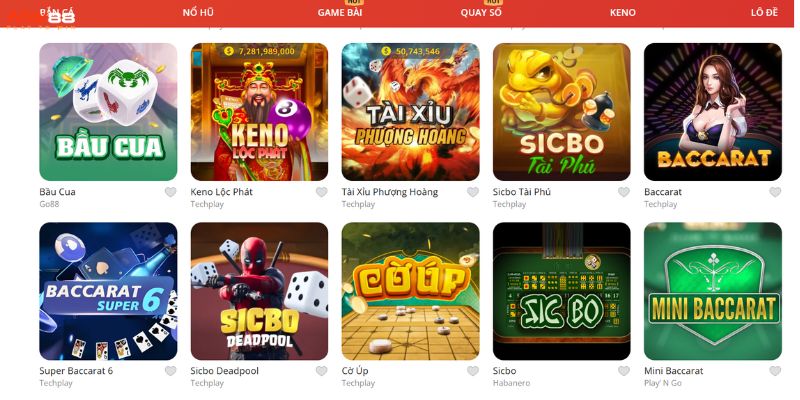The height and width of the screenshot is (400, 800).
Task: Favorite Super Baccarat 6 with heart icon
Action: [170, 371]
